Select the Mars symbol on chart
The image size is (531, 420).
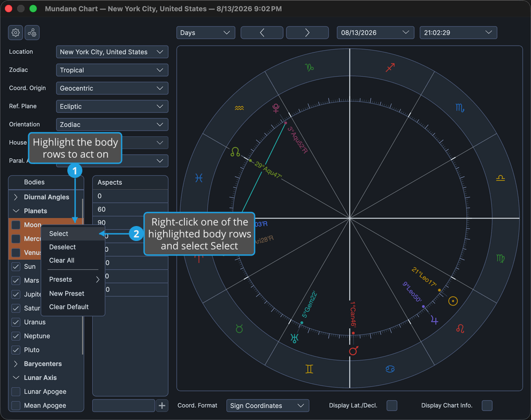tap(353, 351)
